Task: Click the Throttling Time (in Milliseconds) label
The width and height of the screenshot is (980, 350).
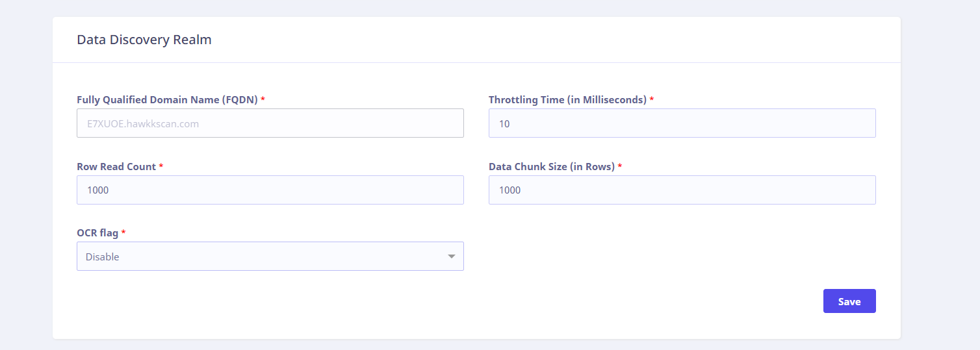Action: point(567,100)
